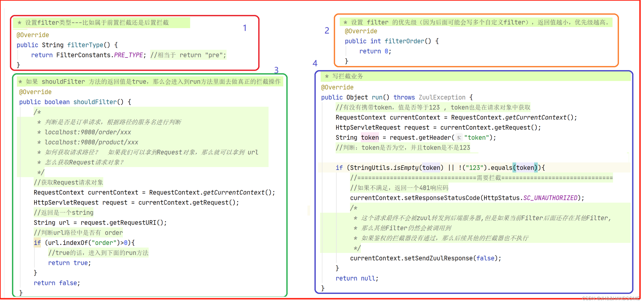Click the RequestContext currentContext line inside run()
644x303 pixels.
click(456, 118)
